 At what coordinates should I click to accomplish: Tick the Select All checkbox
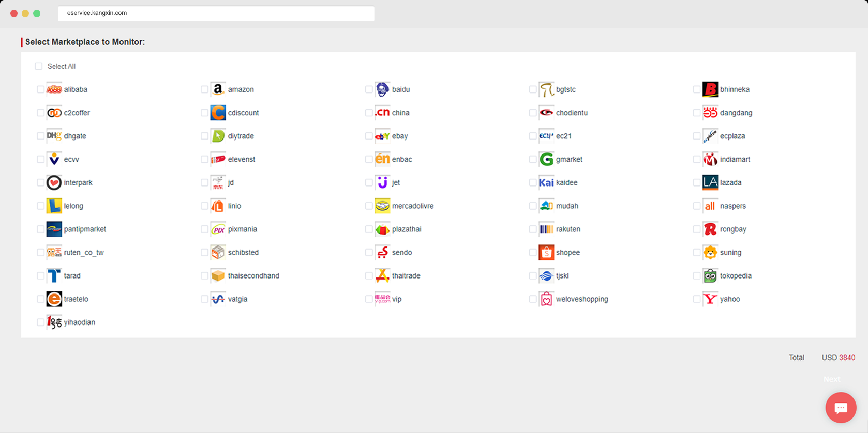coord(38,66)
